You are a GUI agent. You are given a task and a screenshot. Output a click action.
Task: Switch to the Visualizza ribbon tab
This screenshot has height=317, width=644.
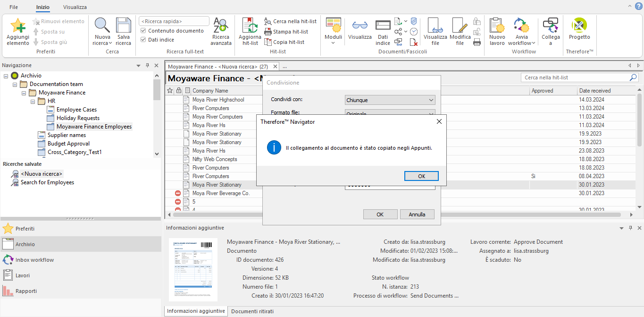(75, 7)
